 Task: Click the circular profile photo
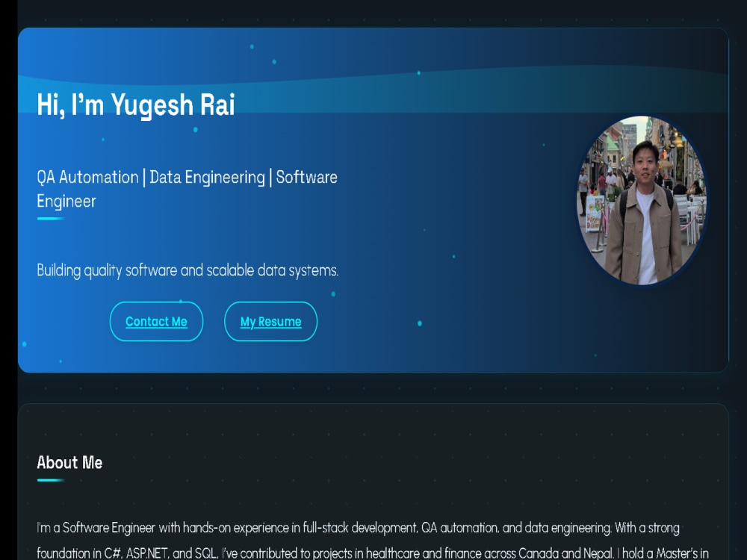(642, 200)
